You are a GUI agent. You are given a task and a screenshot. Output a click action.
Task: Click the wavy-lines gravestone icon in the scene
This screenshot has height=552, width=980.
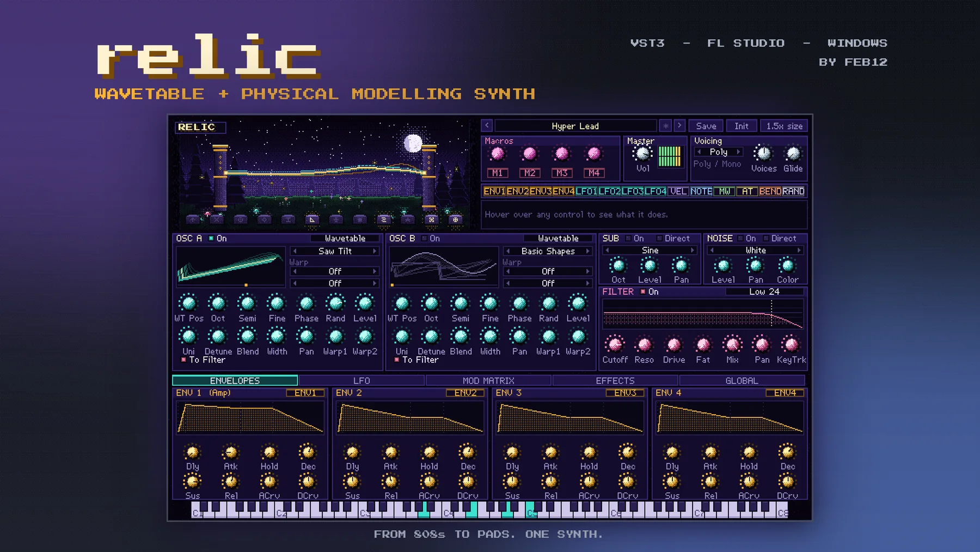coord(384,220)
